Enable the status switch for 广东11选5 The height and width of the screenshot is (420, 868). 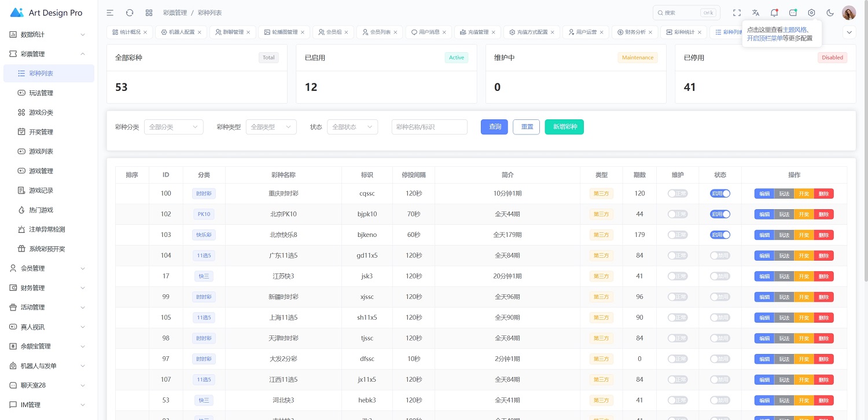(720, 255)
